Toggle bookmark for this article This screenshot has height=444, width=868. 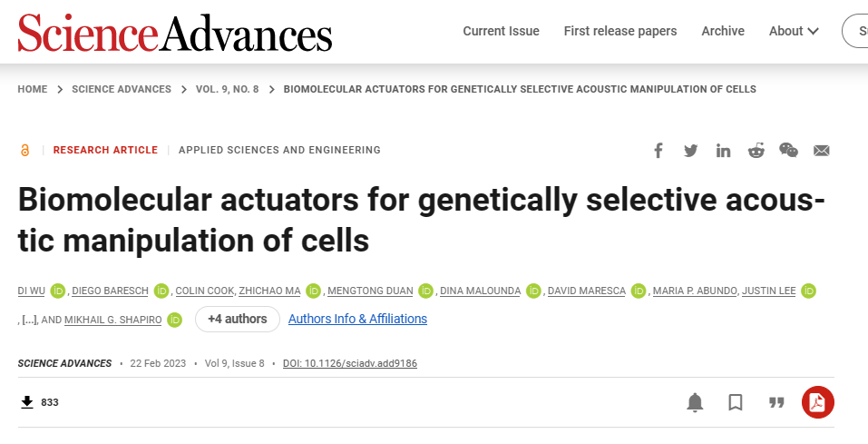click(x=736, y=402)
